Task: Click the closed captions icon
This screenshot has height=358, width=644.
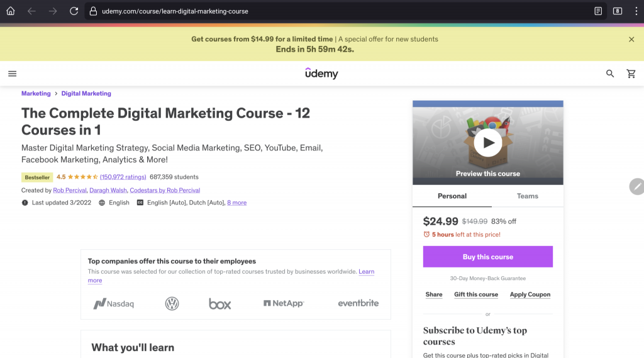Action: (140, 203)
